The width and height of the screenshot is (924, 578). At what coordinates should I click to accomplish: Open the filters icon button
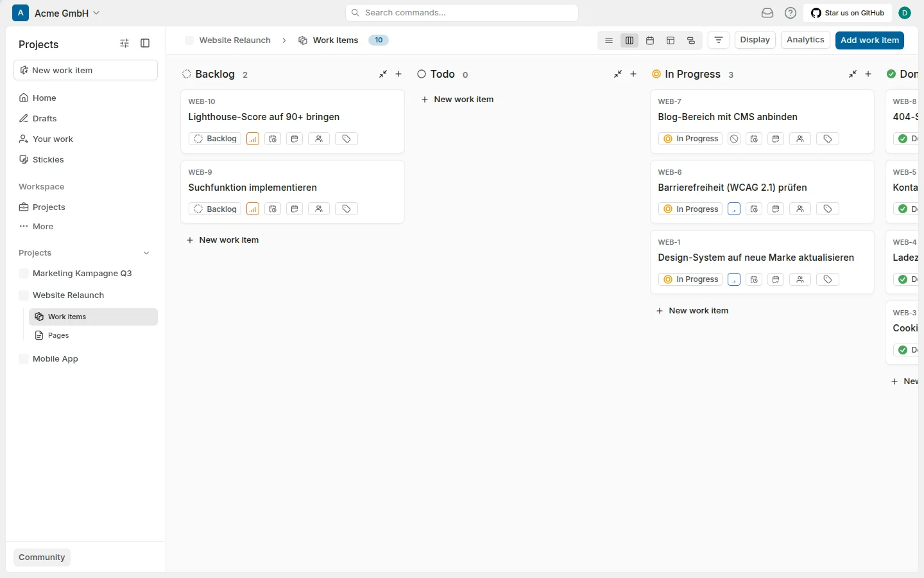coord(719,40)
